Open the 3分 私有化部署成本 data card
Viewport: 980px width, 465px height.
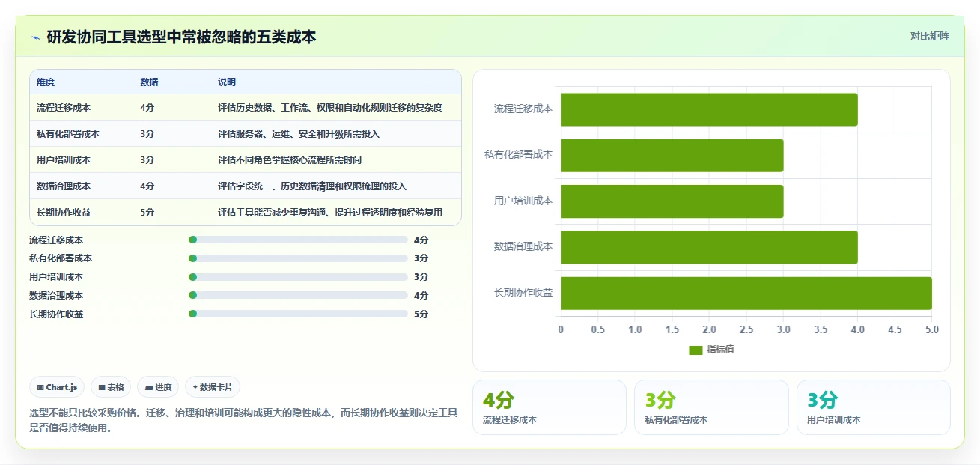tap(711, 407)
